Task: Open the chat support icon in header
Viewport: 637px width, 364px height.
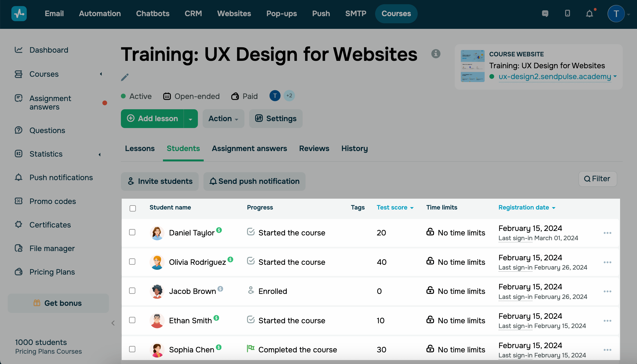Action: click(545, 13)
